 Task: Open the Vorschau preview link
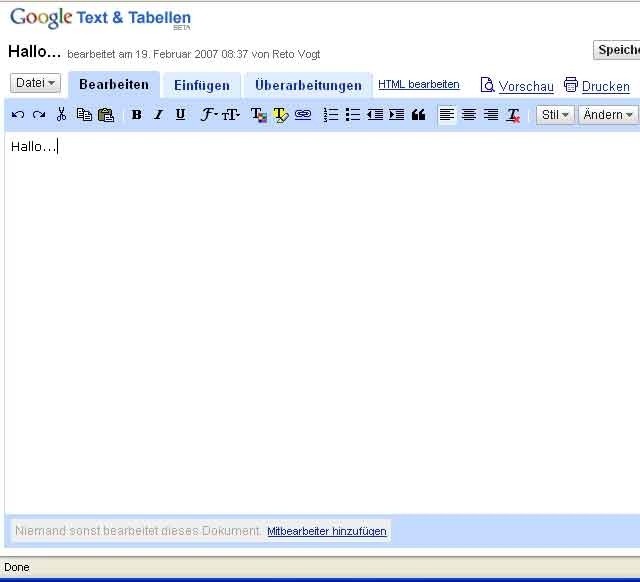[x=526, y=87]
